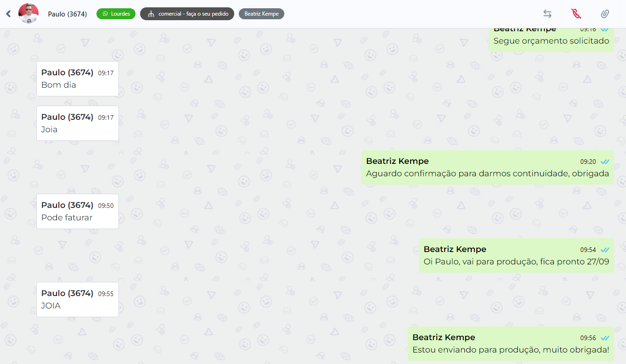This screenshot has height=364, width=626.
Task: Select the 'Segue orçamento solicitado' message
Action: [551, 40]
